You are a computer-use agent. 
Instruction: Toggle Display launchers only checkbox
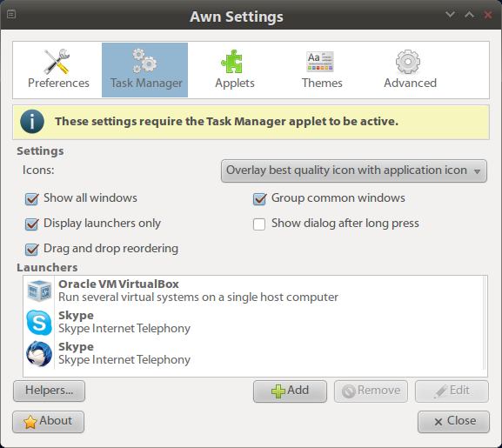point(31,224)
